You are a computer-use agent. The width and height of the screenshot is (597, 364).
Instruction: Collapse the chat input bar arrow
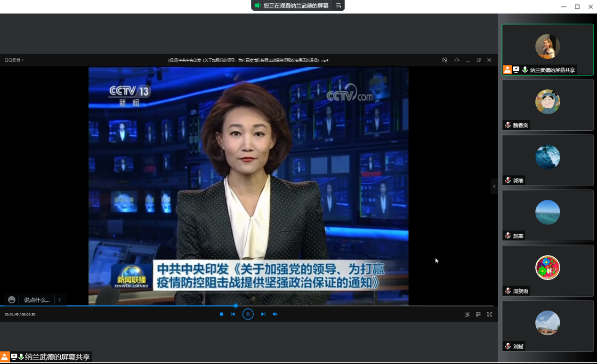tap(60, 300)
